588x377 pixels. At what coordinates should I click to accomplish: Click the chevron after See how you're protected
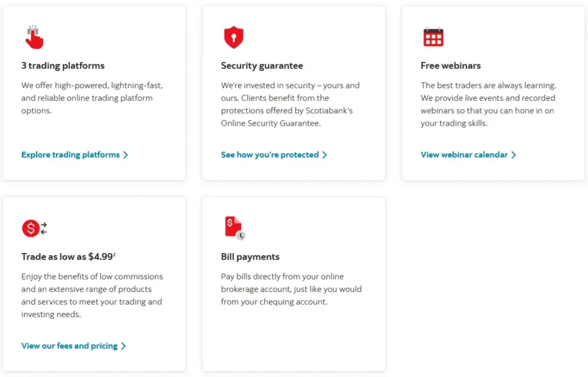[x=324, y=155]
